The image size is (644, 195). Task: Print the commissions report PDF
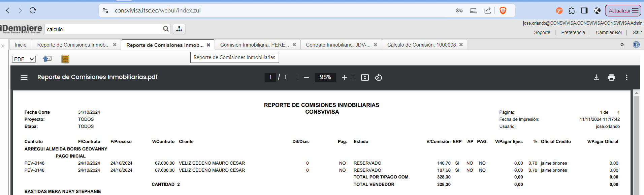pyautogui.click(x=611, y=77)
